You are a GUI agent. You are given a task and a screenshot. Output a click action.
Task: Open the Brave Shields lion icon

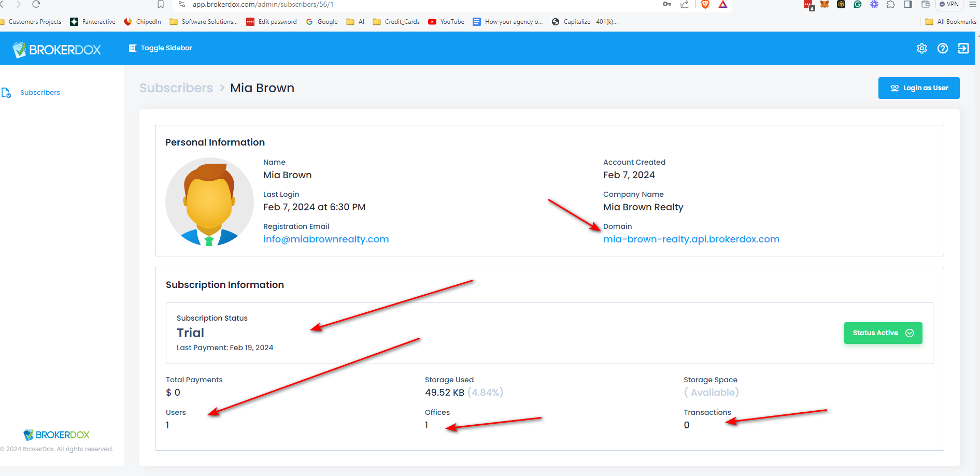[705, 4]
